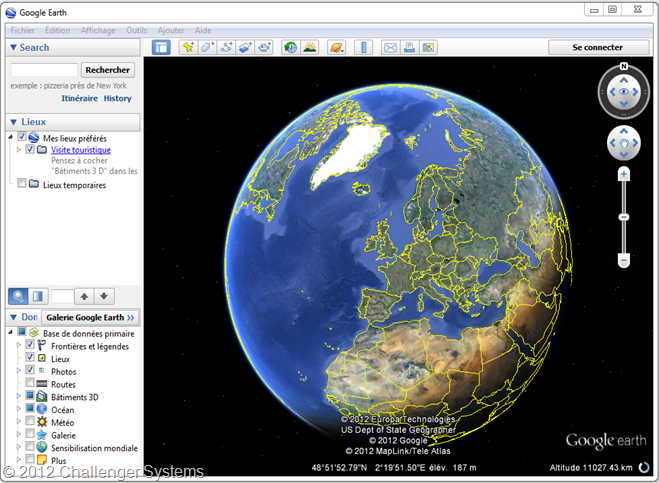Toggle the sidebar panel button
Screen dimensions: 659x483
[161, 48]
